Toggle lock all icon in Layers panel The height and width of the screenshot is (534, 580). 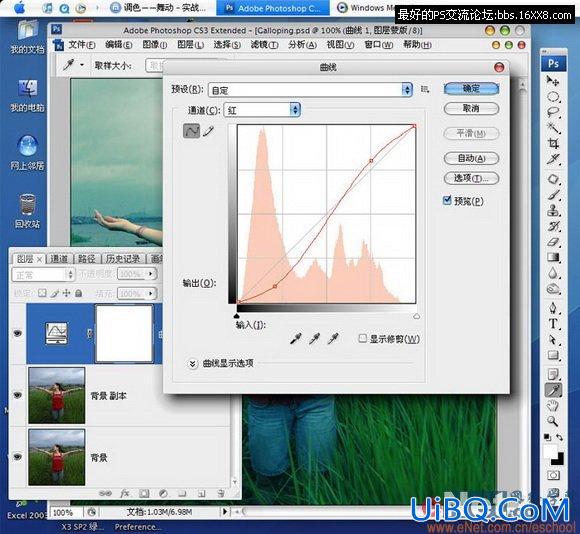pos(78,293)
